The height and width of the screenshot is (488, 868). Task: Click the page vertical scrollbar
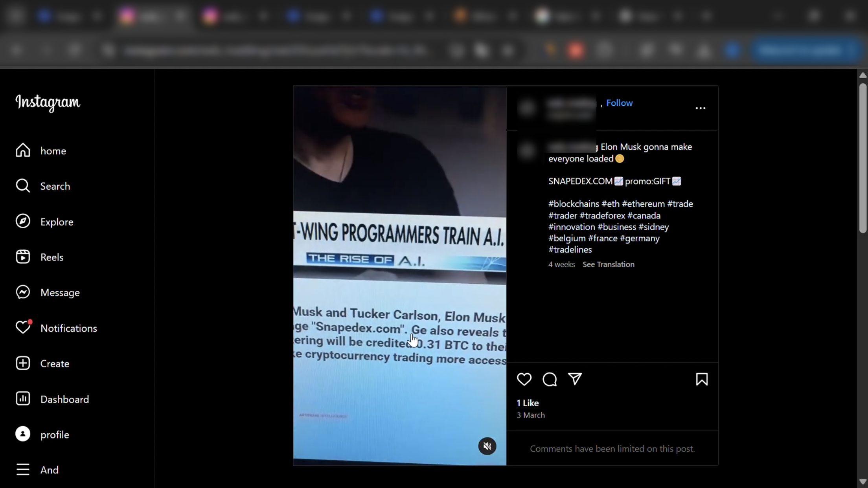[x=862, y=157]
